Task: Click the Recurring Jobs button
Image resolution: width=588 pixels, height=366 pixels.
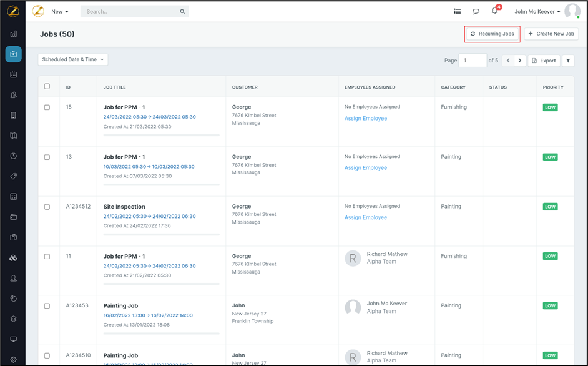Action: click(x=492, y=34)
